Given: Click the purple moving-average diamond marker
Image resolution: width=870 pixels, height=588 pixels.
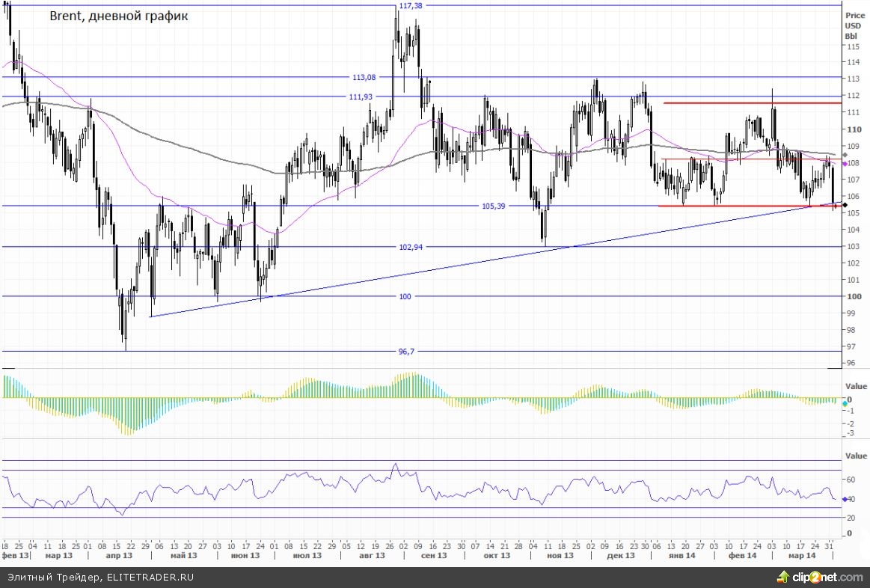Looking at the screenshot, I should coord(845,163).
